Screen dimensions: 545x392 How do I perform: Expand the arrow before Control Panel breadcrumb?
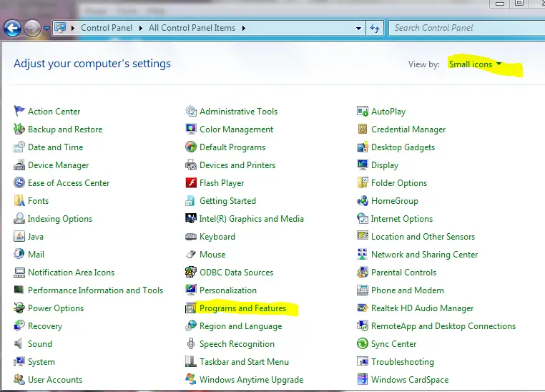pyautogui.click(x=73, y=28)
